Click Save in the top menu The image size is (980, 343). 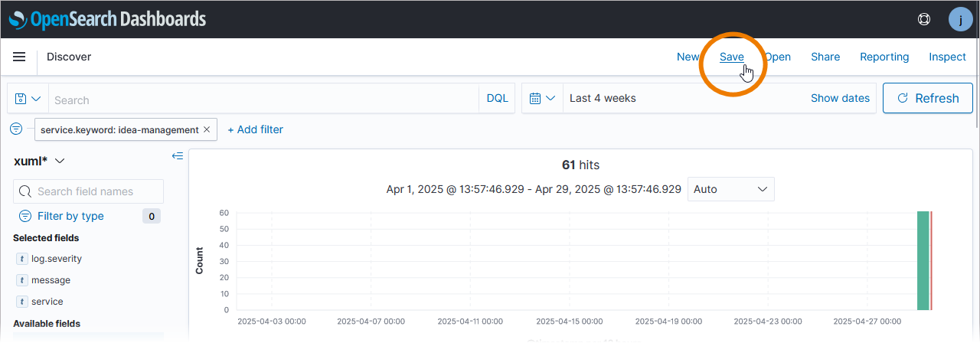[x=731, y=57]
